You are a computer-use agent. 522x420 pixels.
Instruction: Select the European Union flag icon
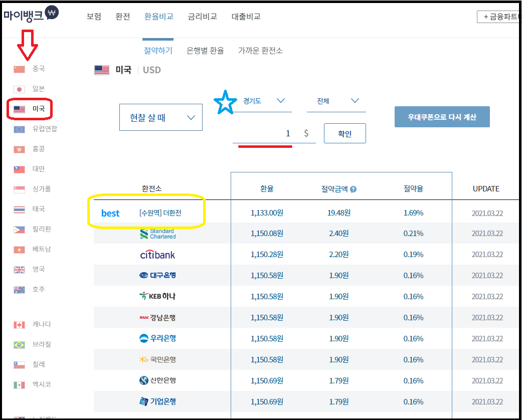(x=20, y=129)
